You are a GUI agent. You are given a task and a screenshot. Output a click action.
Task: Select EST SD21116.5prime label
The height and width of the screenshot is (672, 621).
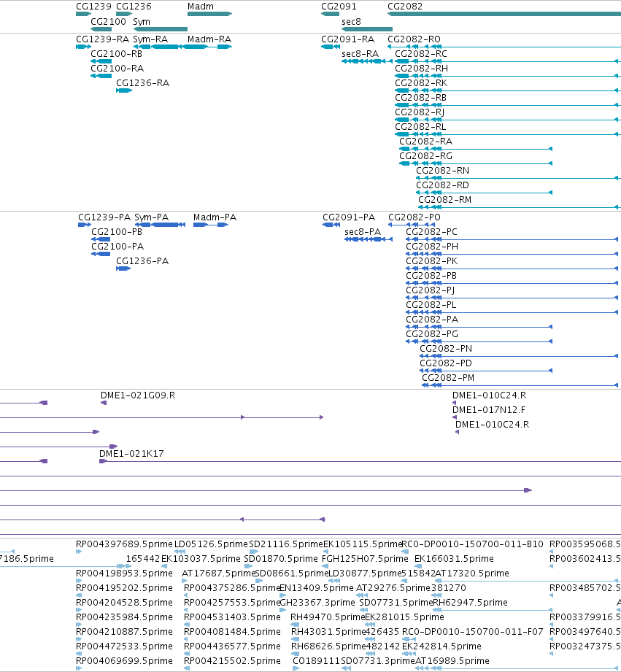coord(286,544)
